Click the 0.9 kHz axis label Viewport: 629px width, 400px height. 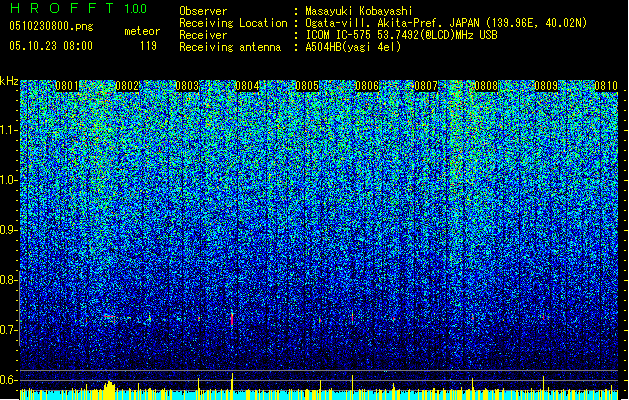coord(8,230)
